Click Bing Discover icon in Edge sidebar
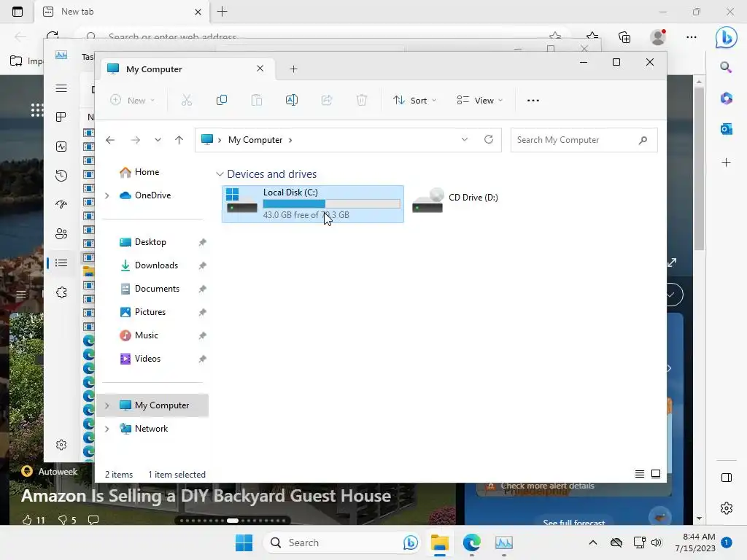The width and height of the screenshot is (747, 560). 726,37
